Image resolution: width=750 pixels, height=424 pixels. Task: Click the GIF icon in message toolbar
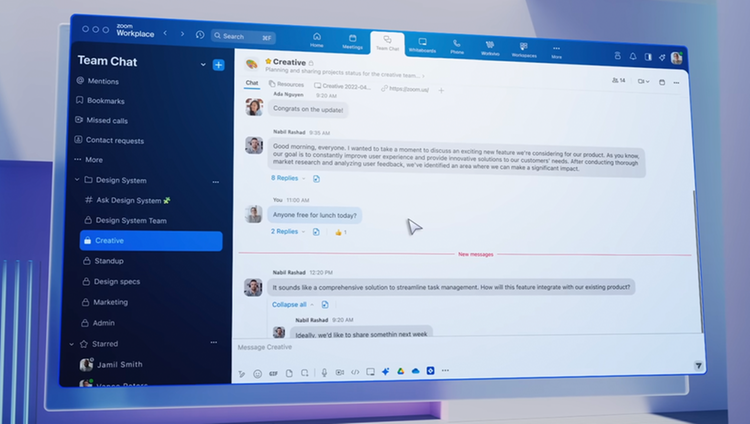click(273, 373)
